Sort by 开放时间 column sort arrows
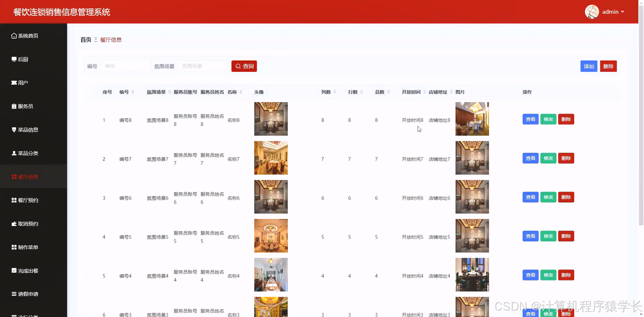The height and width of the screenshot is (317, 644). tap(425, 92)
